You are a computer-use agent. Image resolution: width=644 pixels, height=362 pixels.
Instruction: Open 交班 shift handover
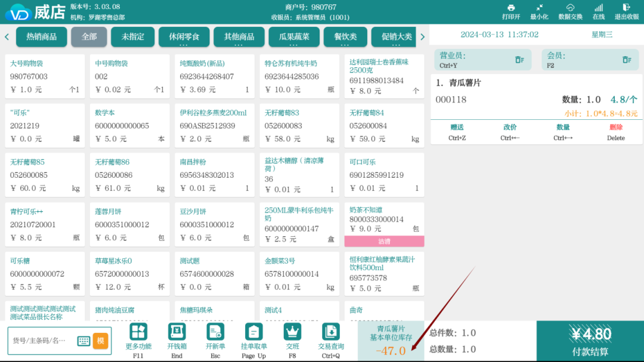(292, 333)
